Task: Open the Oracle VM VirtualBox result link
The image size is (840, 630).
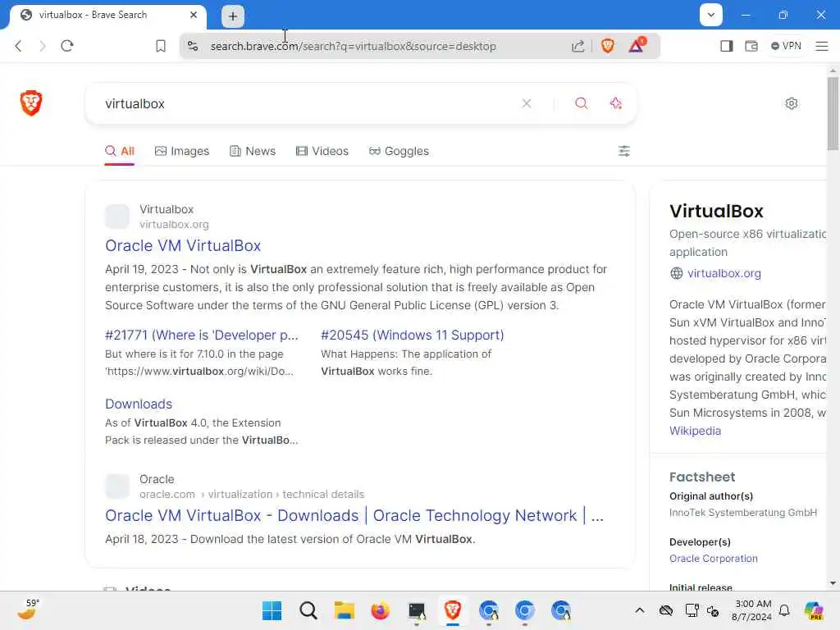Action: 183,245
